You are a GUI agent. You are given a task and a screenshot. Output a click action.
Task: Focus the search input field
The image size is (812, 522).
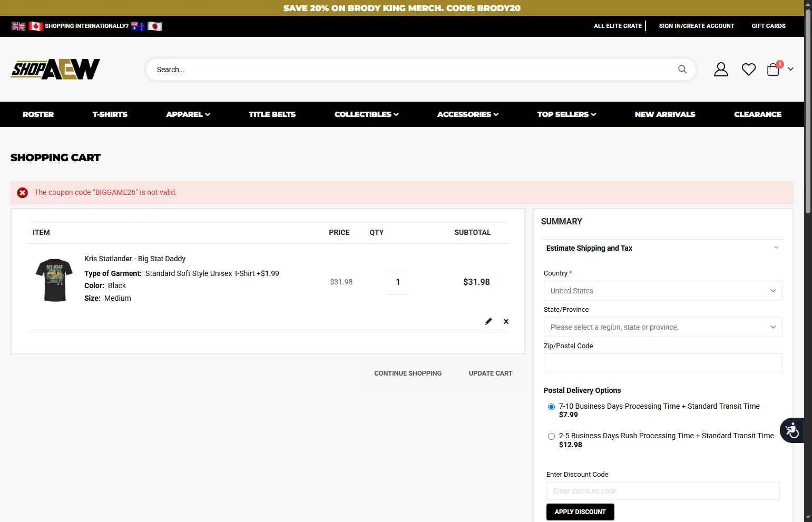tap(414, 70)
